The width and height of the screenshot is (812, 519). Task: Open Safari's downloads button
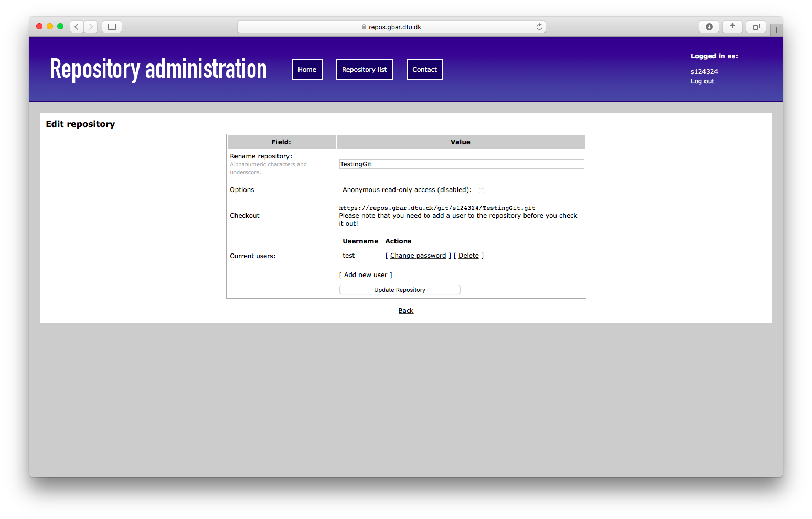click(x=709, y=27)
